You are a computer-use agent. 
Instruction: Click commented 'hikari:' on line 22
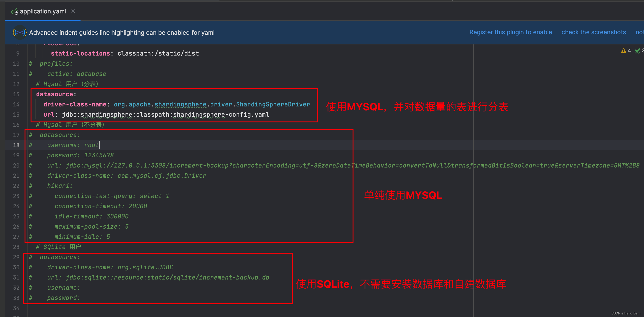click(60, 186)
